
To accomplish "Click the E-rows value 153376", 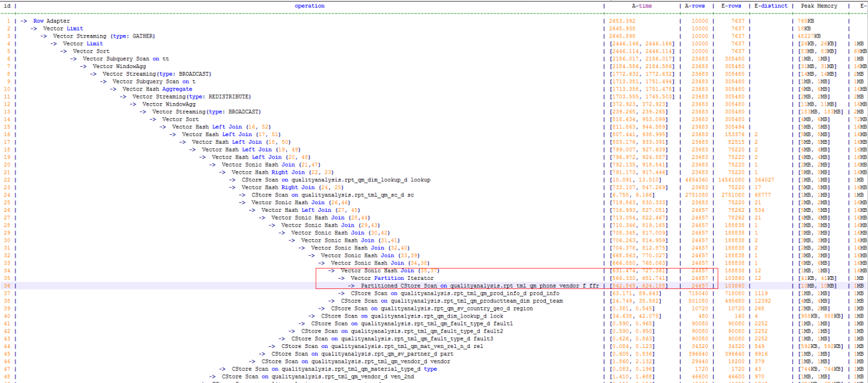I will click(x=733, y=134).
